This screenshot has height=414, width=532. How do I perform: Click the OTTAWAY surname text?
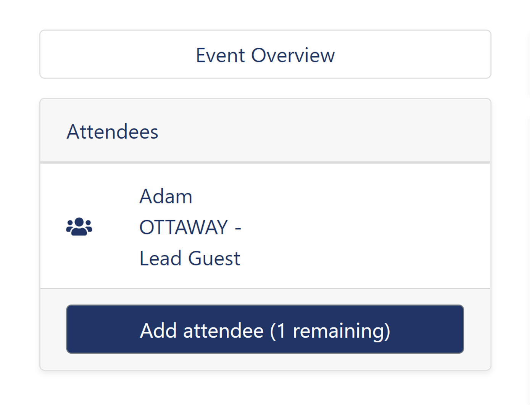tap(184, 227)
